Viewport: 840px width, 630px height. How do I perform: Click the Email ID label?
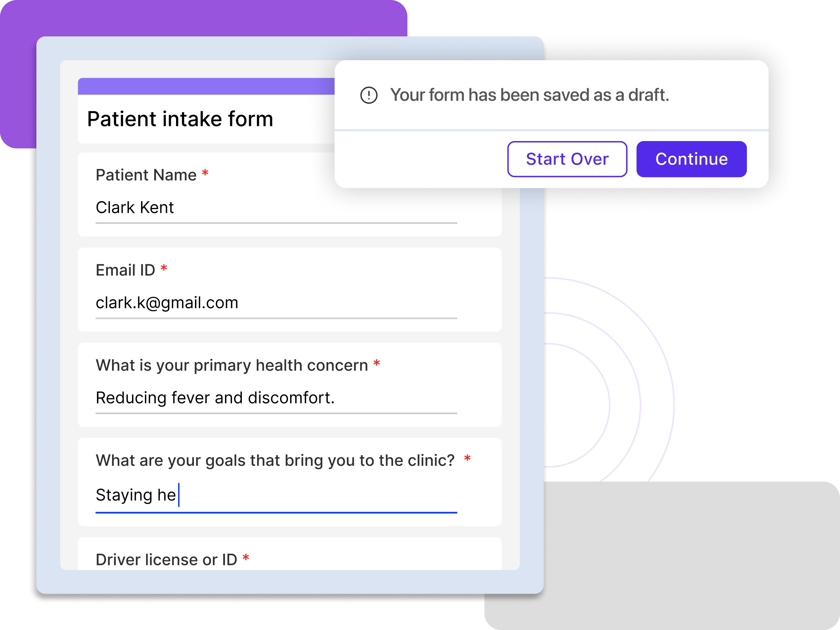(x=125, y=271)
